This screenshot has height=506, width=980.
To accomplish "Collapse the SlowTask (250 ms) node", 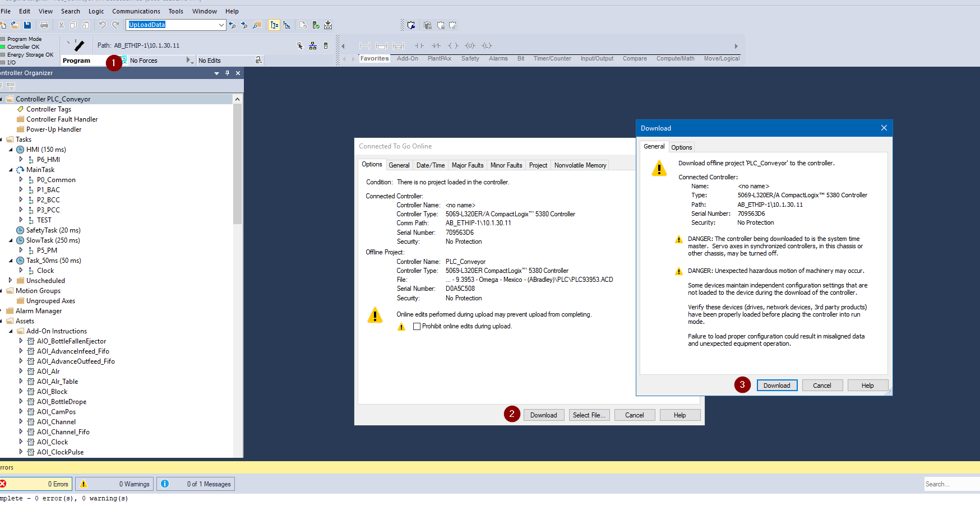I will coord(11,240).
